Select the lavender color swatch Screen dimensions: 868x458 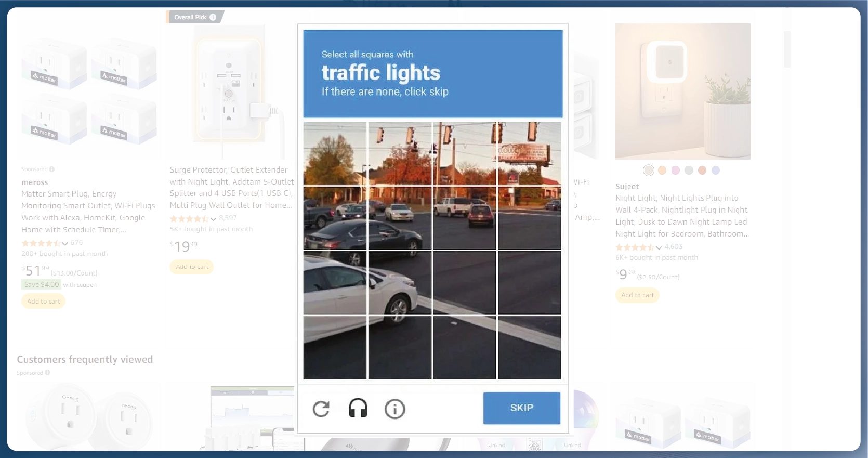point(716,171)
